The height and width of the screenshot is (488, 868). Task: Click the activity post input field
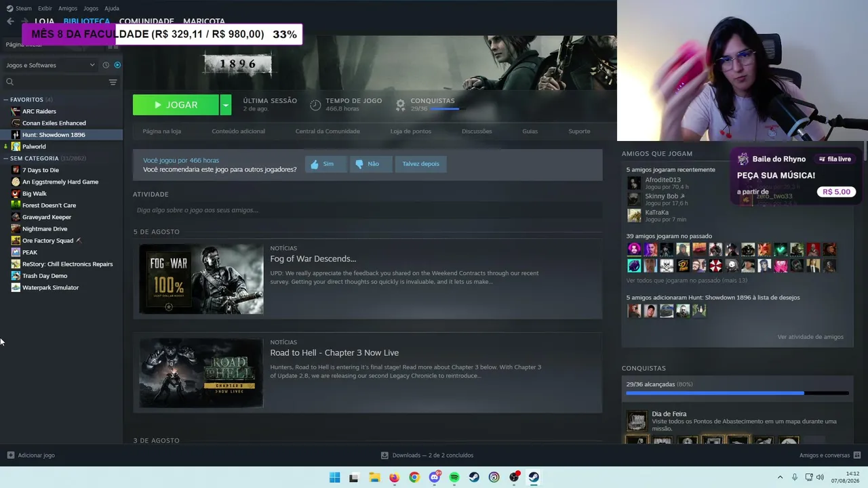[368, 210]
